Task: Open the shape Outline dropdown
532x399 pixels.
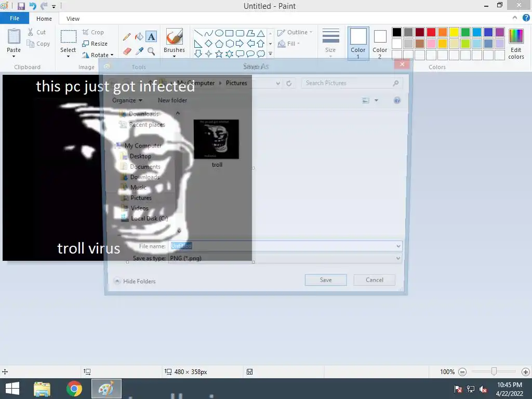Action: point(295,32)
